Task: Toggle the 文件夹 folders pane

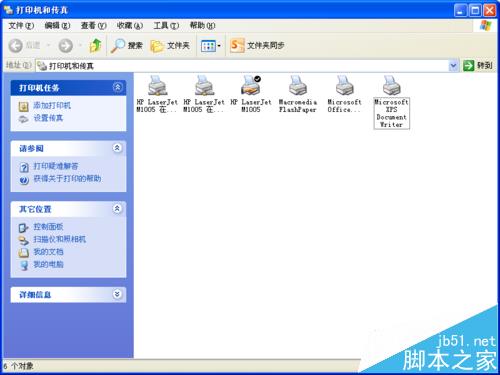Action: pyautogui.click(x=170, y=46)
